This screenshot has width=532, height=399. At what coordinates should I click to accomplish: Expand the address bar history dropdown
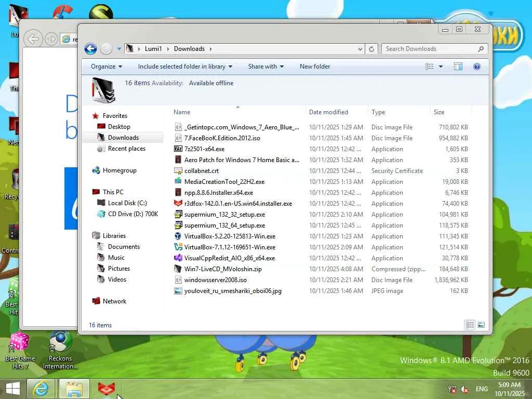360,49
